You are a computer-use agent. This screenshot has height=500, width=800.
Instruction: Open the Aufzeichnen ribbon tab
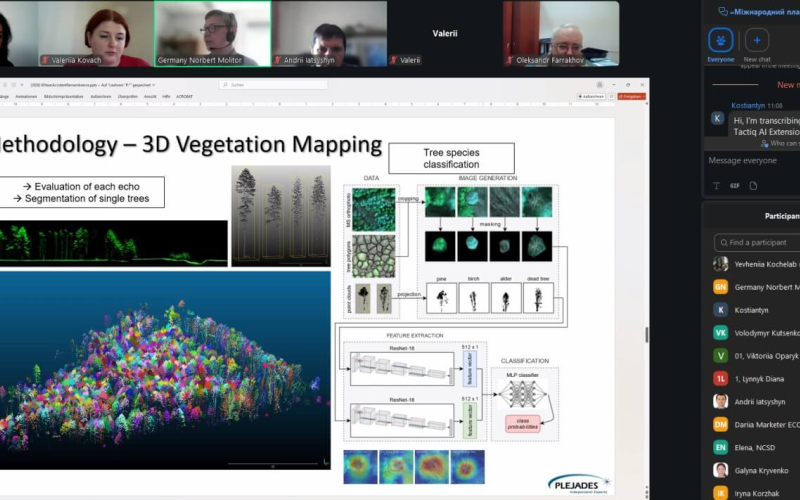pyautogui.click(x=101, y=96)
